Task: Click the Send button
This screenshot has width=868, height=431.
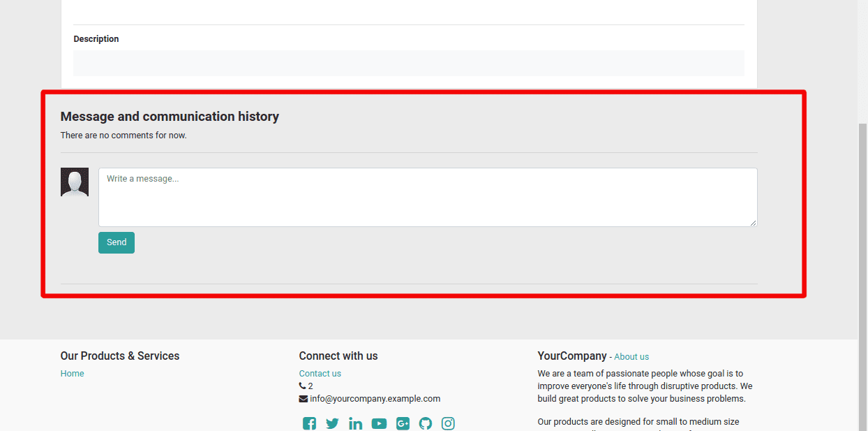Action: [x=117, y=242]
